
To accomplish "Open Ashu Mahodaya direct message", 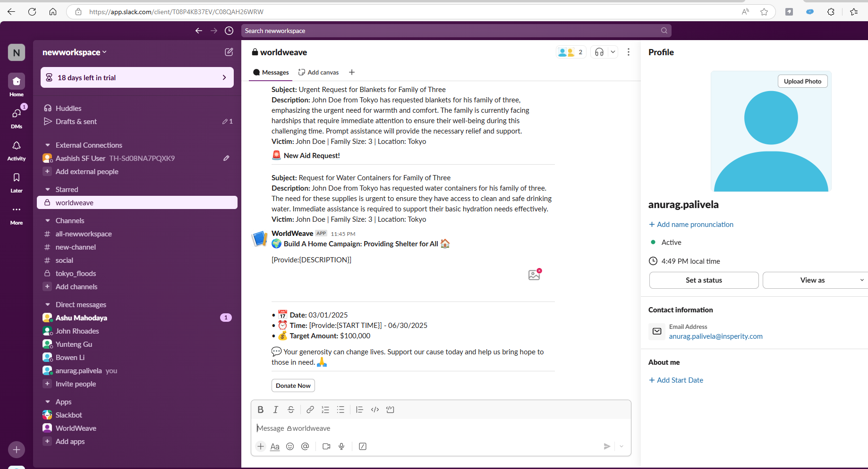I will [137, 318].
